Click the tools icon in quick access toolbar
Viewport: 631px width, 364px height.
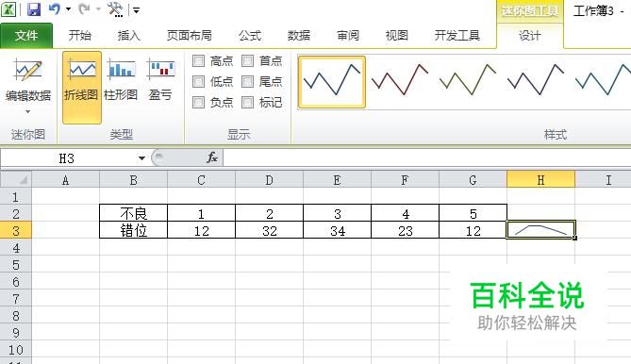115,9
